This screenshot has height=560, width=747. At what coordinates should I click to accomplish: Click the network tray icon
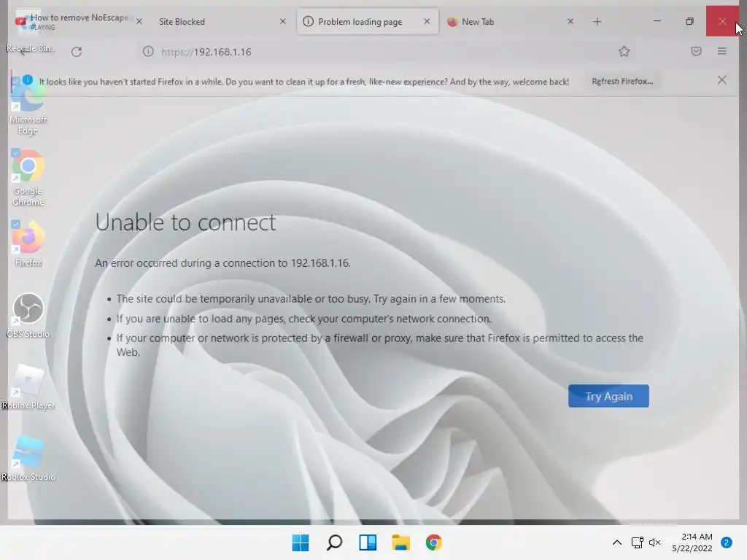click(x=637, y=542)
